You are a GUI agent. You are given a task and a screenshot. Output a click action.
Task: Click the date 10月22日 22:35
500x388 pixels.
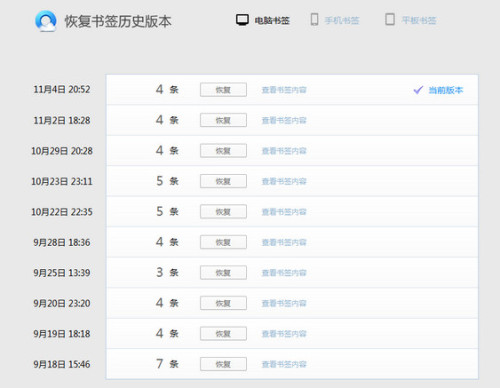pos(62,212)
